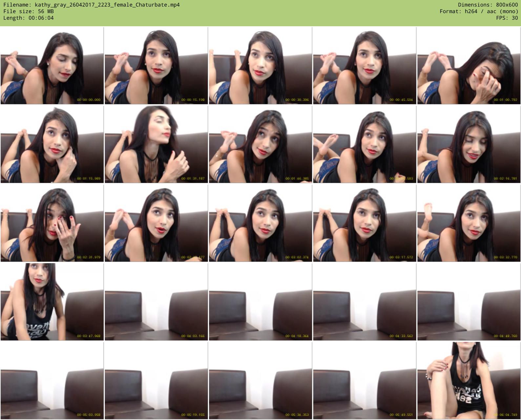This screenshot has width=521, height=420.
Task: Select the frame marked 00:02:16.781
Action: tap(469, 144)
